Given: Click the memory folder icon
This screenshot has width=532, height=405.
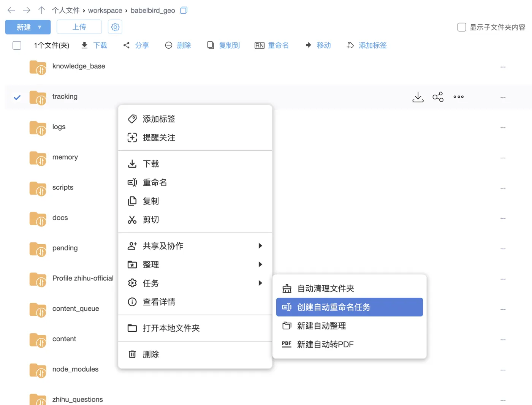Looking at the screenshot, I should [38, 158].
